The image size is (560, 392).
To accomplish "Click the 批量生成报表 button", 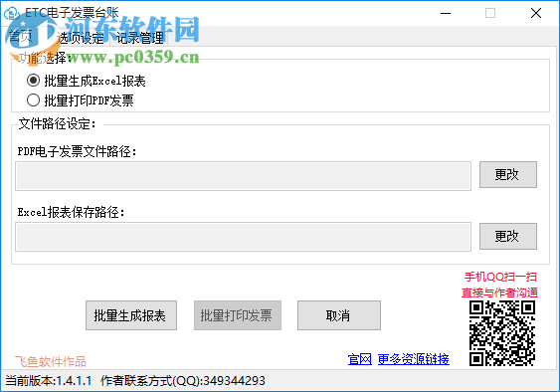I will [131, 315].
